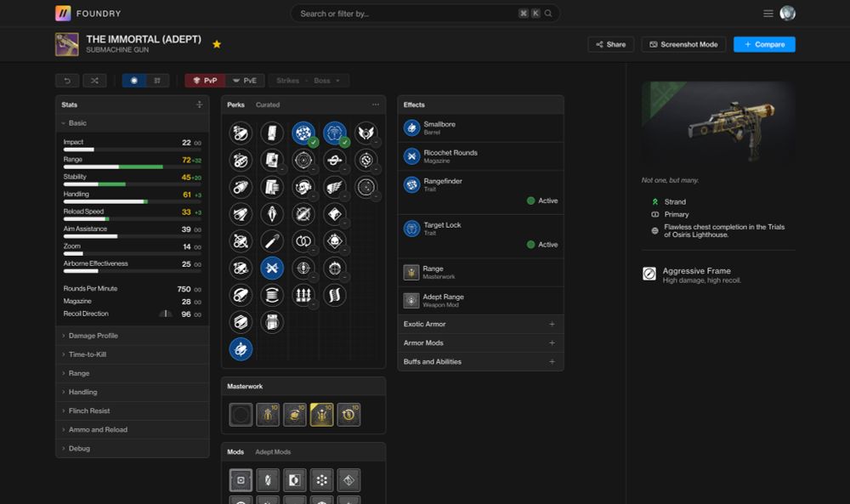
Task: Click the weapon preview image
Action: pyautogui.click(x=718, y=123)
